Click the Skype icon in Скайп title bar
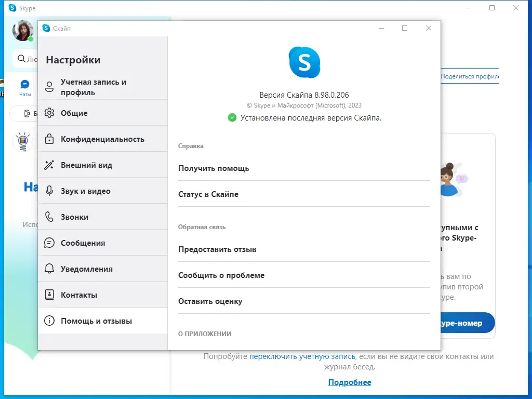This screenshot has height=399, width=532. pos(46,28)
